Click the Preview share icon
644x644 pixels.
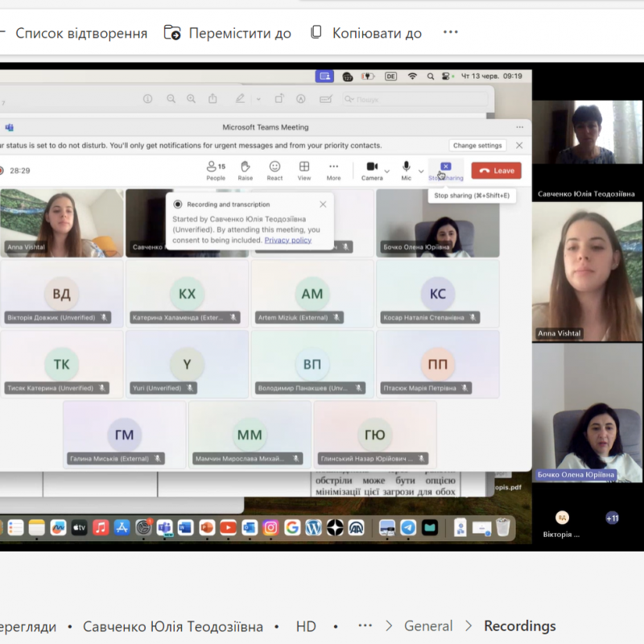(213, 98)
